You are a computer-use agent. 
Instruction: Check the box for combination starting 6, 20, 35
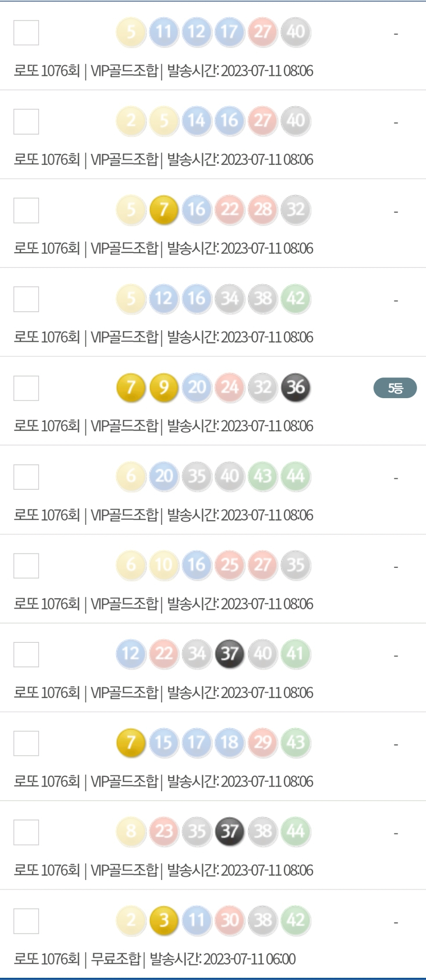(x=26, y=477)
